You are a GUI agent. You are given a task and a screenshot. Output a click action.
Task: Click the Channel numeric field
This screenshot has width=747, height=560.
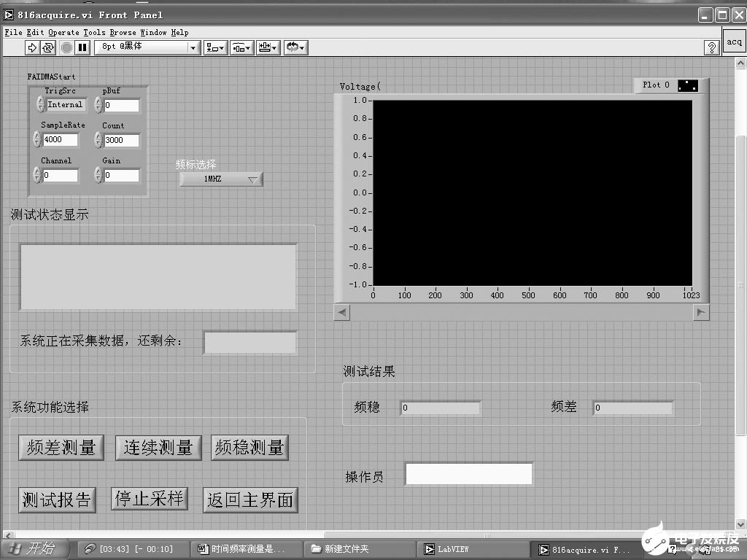coord(60,175)
